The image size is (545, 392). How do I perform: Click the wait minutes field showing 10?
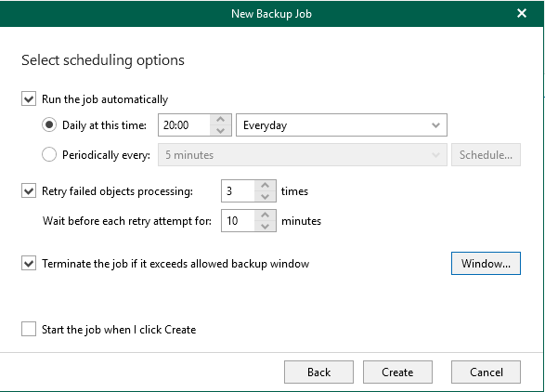238,220
